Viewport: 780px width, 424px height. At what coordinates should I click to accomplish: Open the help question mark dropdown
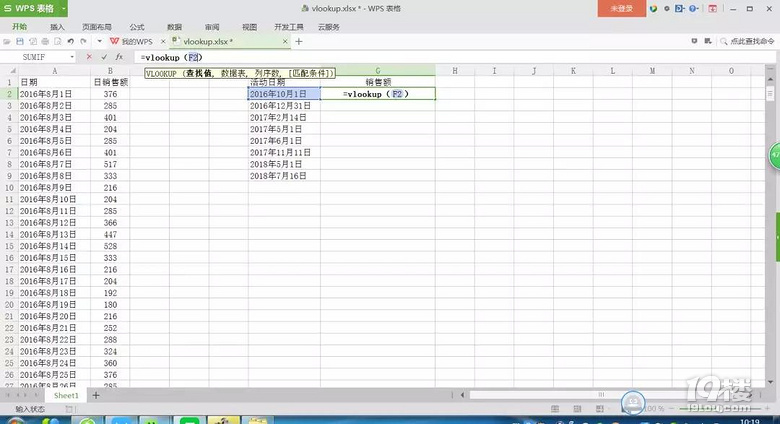click(x=693, y=8)
